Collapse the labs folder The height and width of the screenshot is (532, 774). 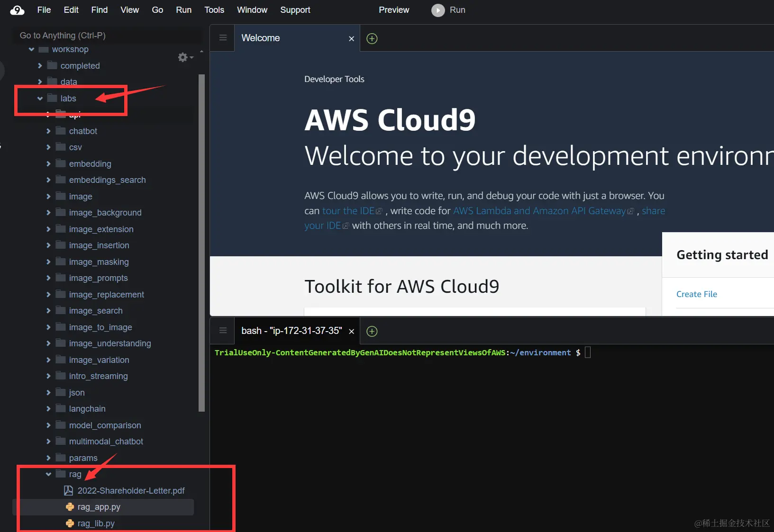pos(40,99)
